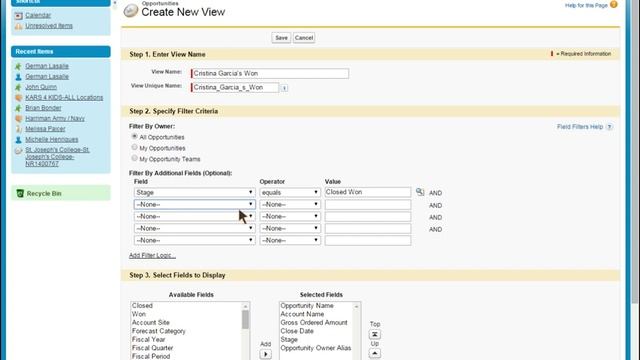
Task: Open the third row Field dropdown
Action: (194, 216)
